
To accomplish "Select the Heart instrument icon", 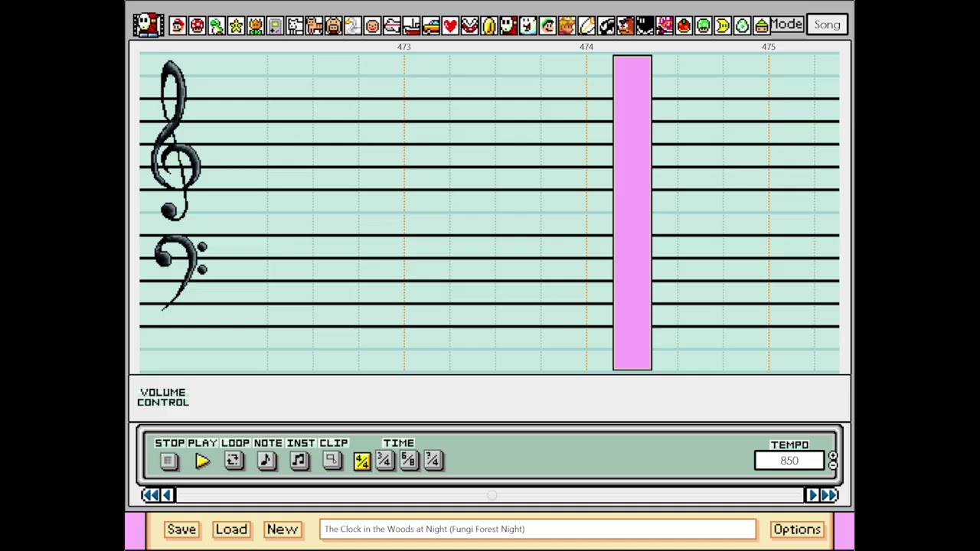I will point(450,25).
